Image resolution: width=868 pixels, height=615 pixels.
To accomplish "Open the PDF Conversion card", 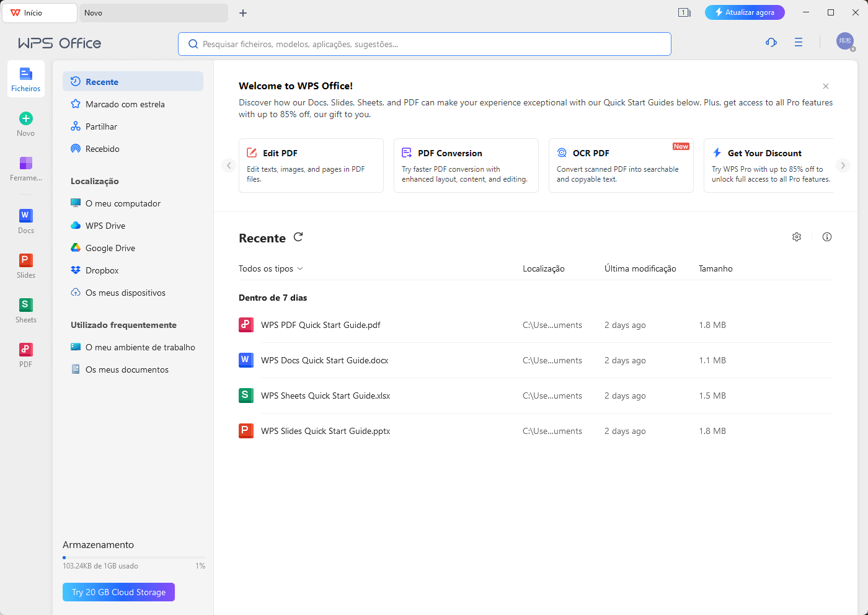I will pyautogui.click(x=466, y=166).
